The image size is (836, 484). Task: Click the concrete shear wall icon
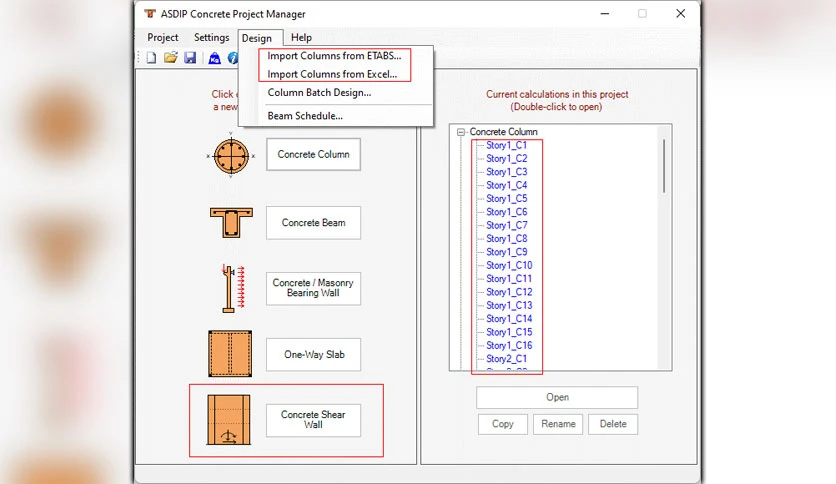tap(229, 420)
